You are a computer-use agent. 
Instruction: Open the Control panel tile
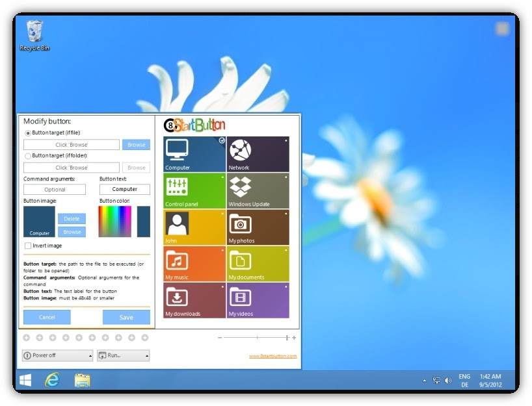(194, 191)
